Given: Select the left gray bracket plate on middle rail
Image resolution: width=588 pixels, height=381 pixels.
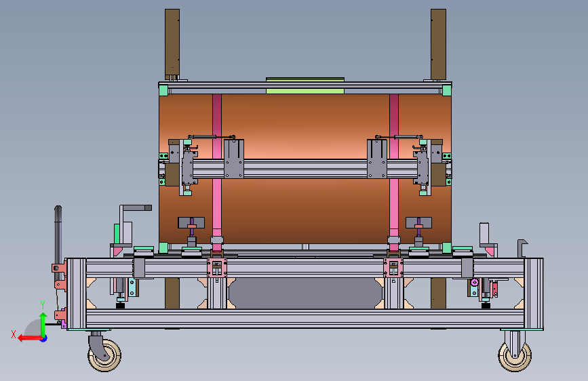Looking at the screenshot, I should coord(234,159).
